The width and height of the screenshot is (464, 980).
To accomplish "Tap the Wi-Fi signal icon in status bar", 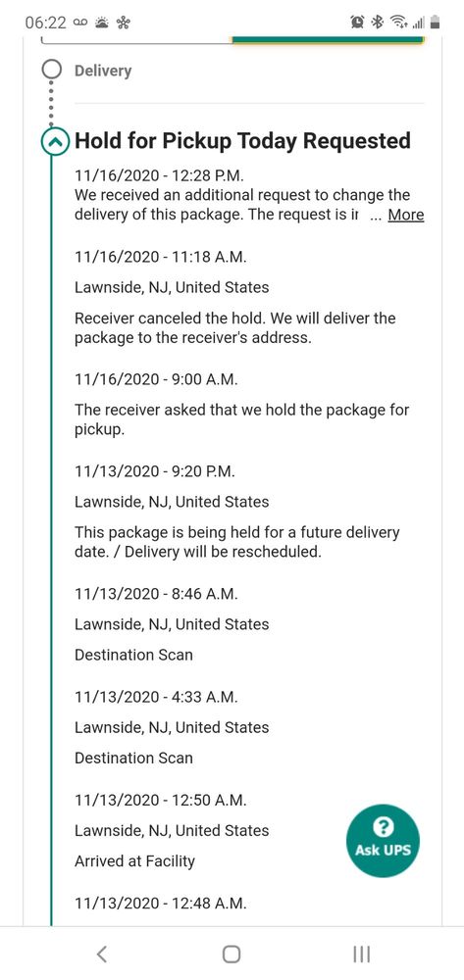I will pos(397,23).
